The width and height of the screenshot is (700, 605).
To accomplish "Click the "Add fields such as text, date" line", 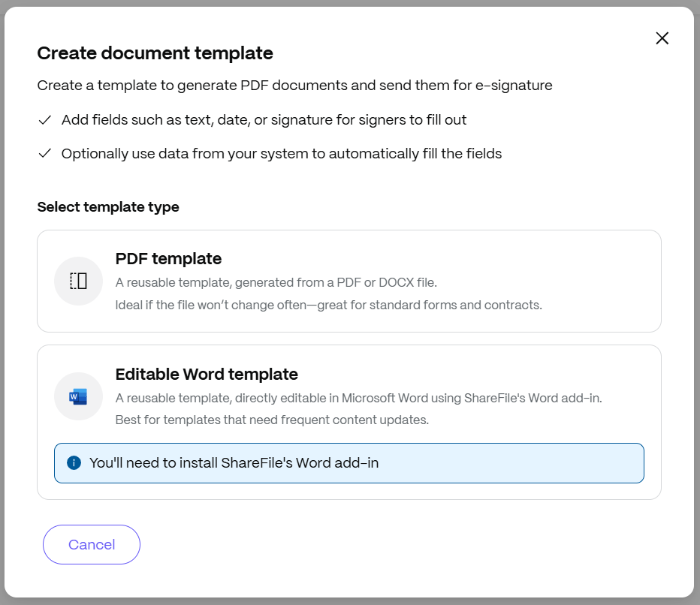I will [264, 120].
